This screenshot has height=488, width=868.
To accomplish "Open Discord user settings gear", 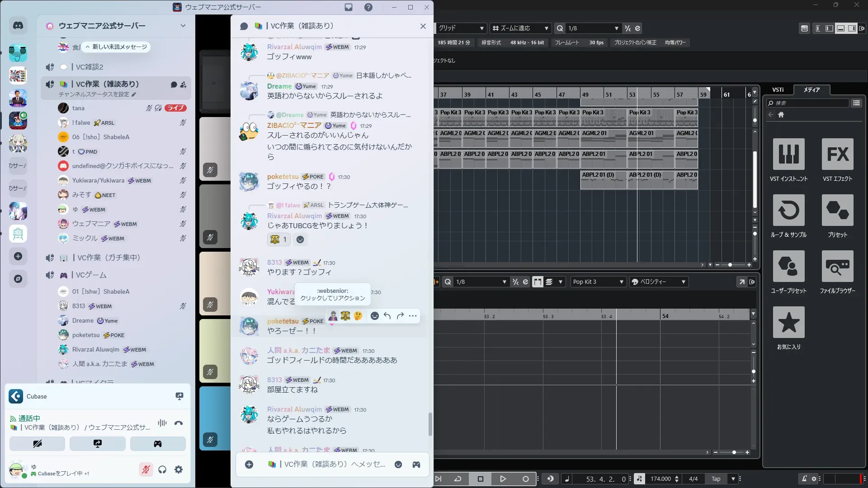I will click(179, 470).
